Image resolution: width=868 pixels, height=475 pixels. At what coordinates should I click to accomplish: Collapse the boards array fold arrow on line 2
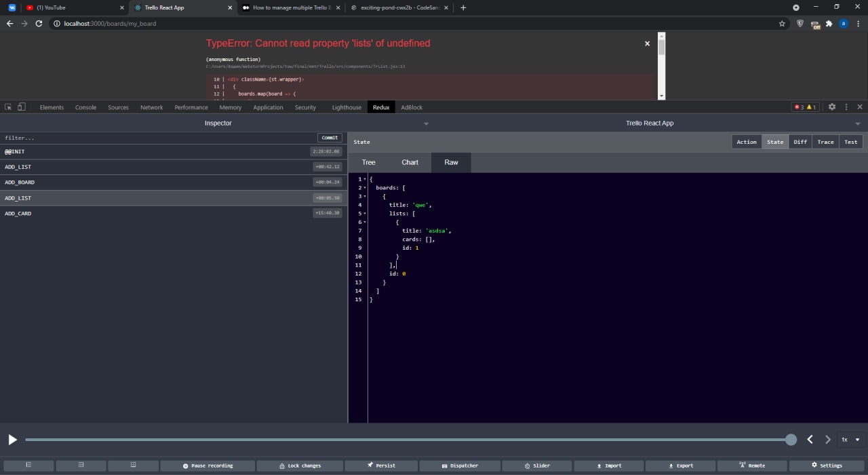[x=365, y=188]
